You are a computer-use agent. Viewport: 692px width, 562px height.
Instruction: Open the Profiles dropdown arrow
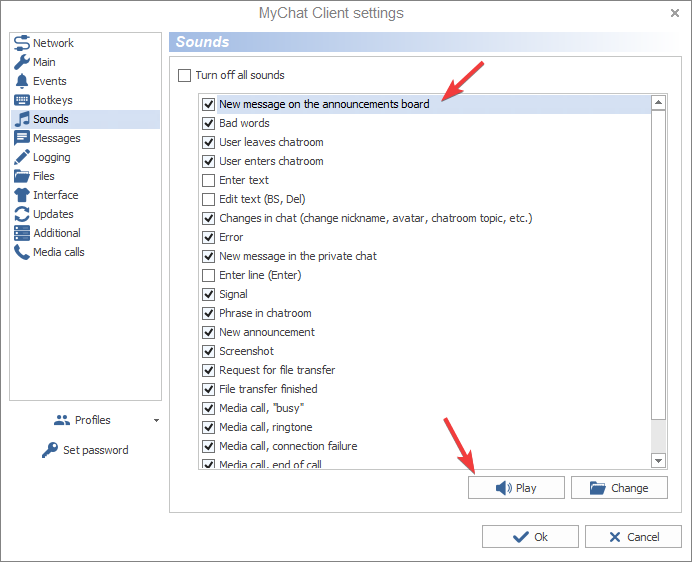point(156,421)
